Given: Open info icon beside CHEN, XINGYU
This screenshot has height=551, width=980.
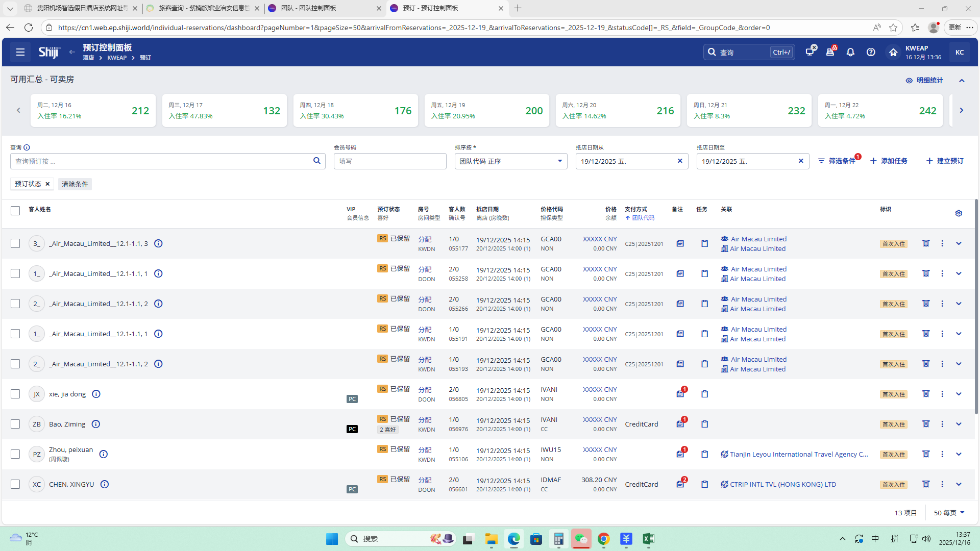Looking at the screenshot, I should 105,484.
